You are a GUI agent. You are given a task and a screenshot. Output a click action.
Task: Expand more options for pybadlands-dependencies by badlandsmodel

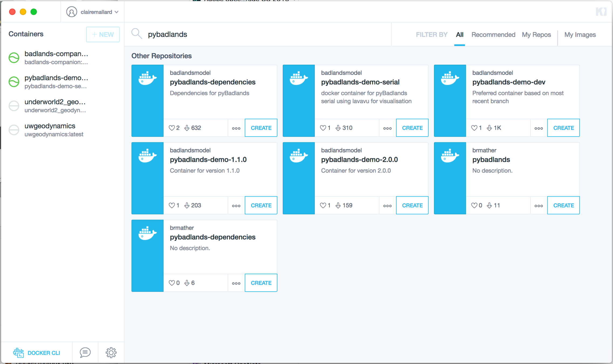click(x=236, y=128)
